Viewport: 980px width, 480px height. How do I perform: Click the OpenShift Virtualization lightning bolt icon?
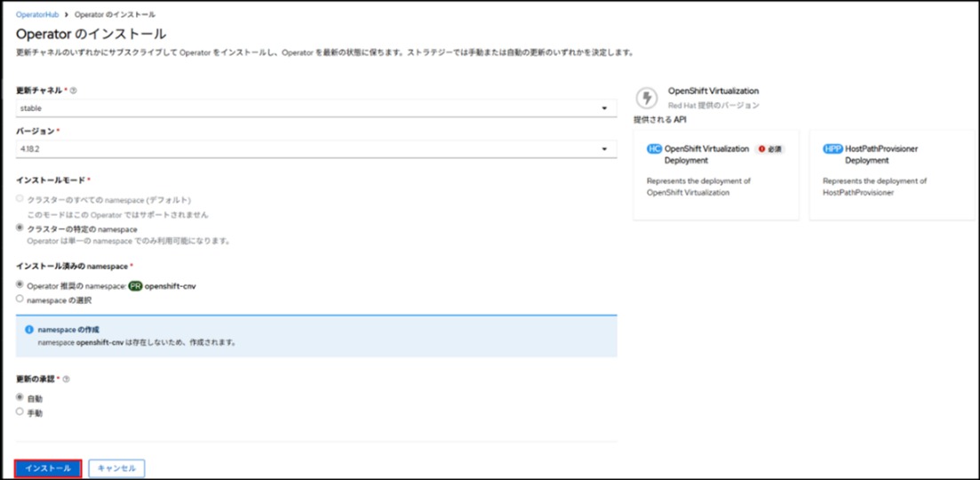coord(648,97)
